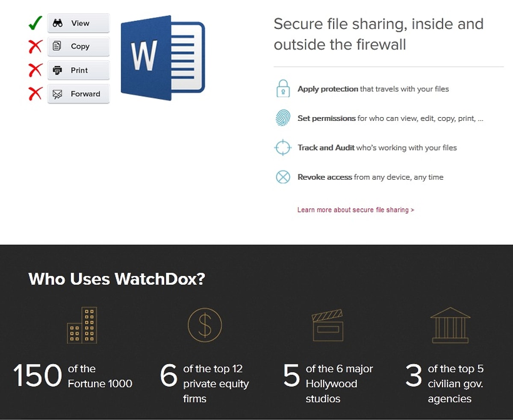513x420 pixels.
Task: Click the Who Uses WatchDox? heading
Action: [x=117, y=279]
